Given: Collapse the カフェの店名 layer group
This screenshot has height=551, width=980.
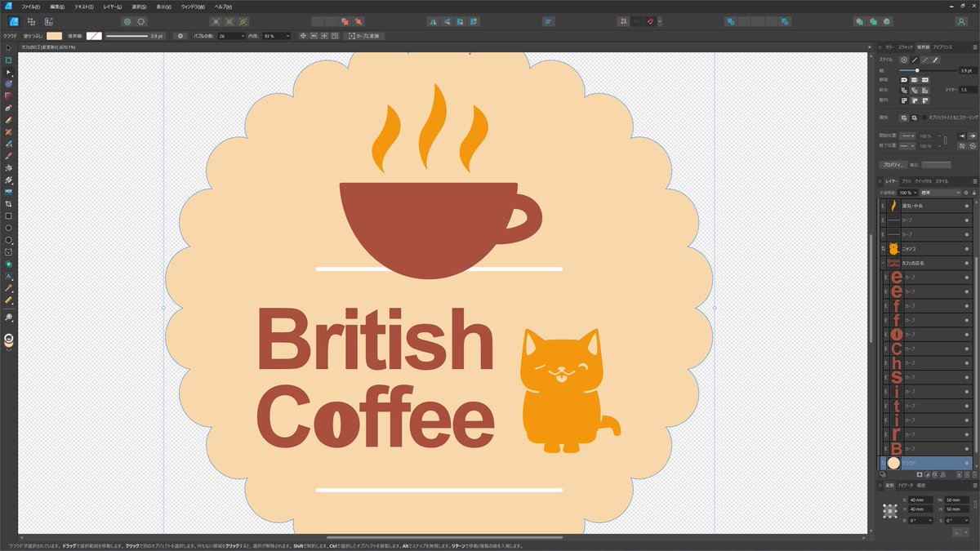Looking at the screenshot, I should pos(882,263).
